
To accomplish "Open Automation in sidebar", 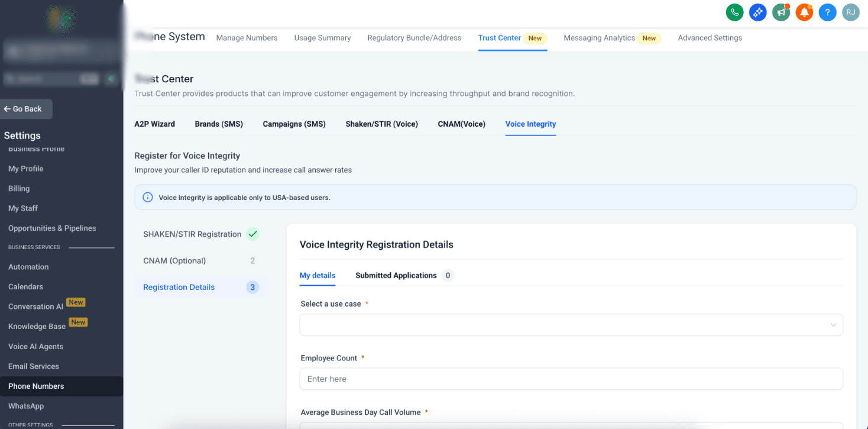I will 28,267.
